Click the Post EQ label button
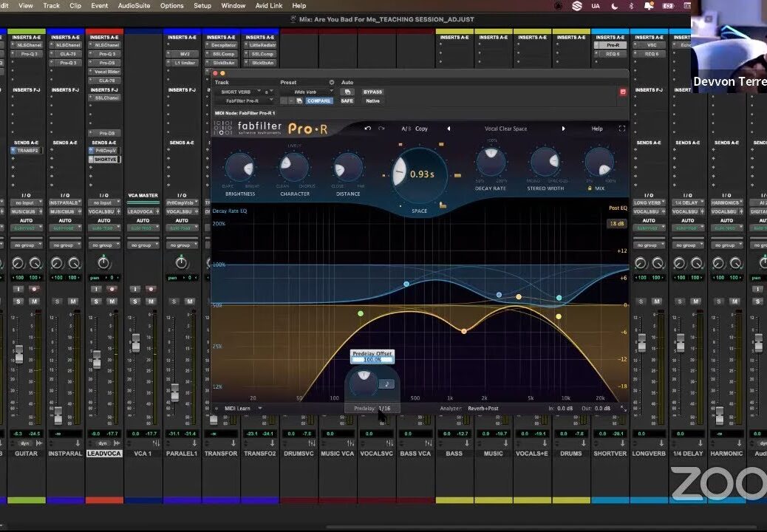This screenshot has width=767, height=532. [618, 208]
